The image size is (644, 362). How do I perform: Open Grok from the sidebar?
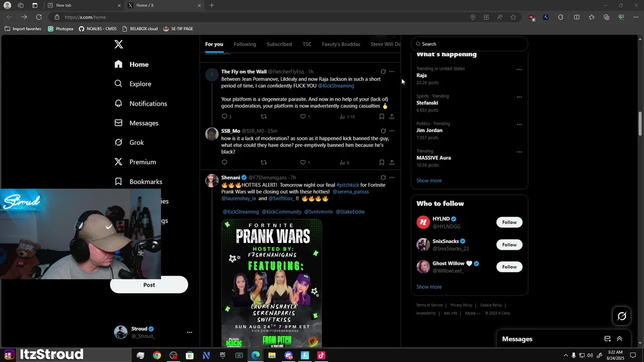[x=129, y=143]
